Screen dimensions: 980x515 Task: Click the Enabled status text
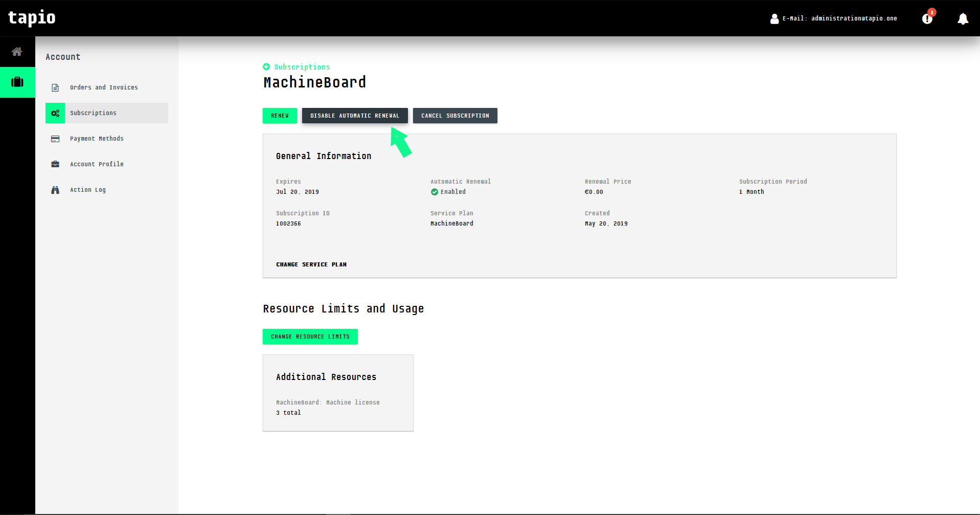click(x=453, y=192)
